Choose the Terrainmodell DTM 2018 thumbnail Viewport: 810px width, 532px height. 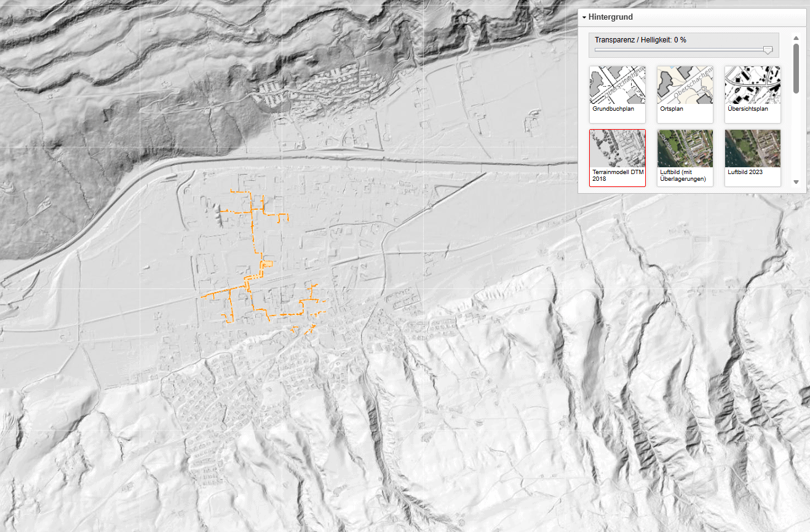[617, 148]
